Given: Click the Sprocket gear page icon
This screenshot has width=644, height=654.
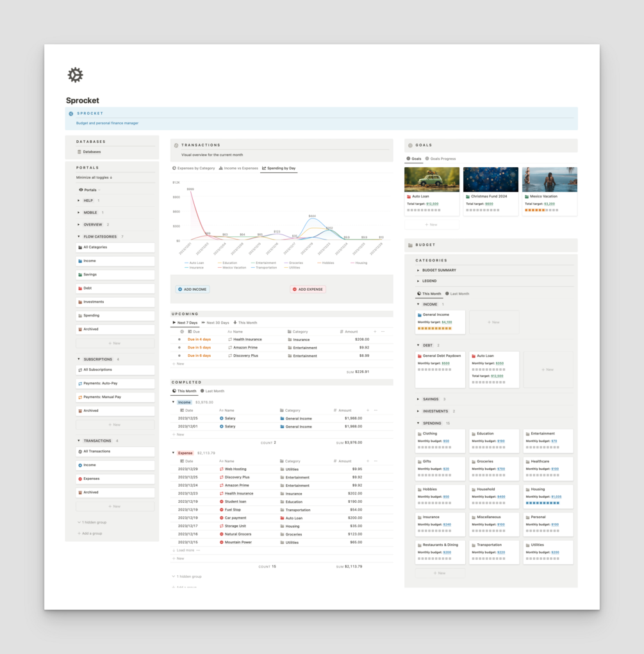Looking at the screenshot, I should point(76,75).
